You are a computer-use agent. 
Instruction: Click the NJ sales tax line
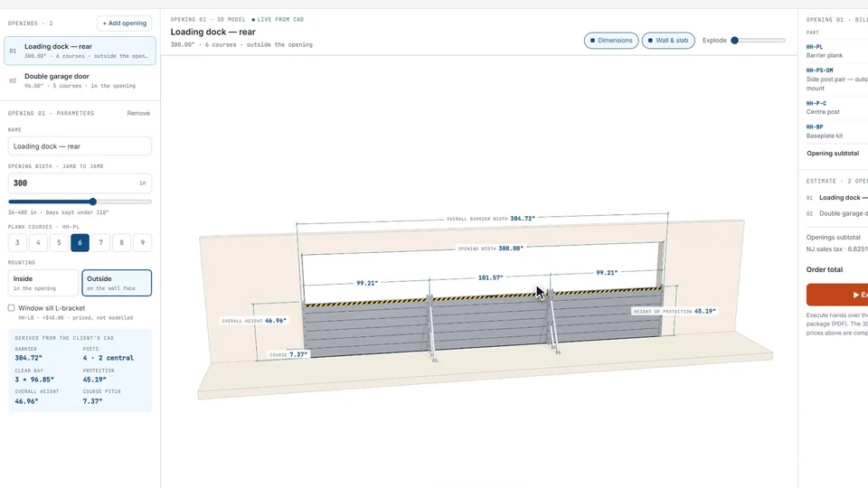tap(837, 249)
